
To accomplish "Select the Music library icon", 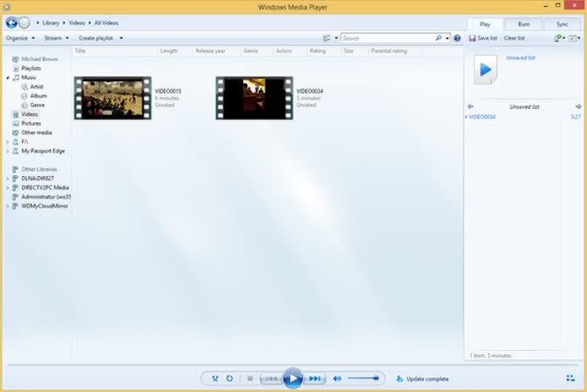I will pyautogui.click(x=16, y=78).
